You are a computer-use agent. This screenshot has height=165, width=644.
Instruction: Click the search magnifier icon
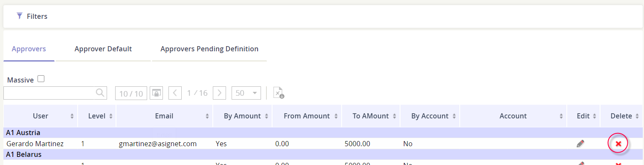tap(100, 93)
